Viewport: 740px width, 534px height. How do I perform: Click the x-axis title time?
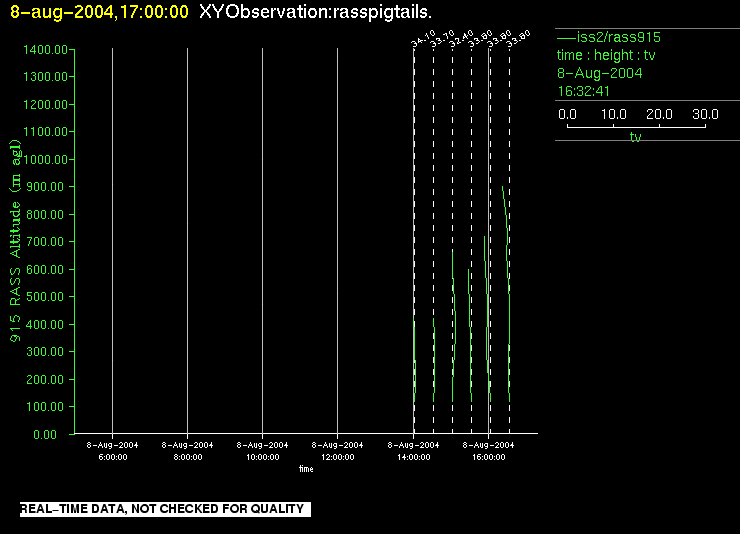[x=306, y=469]
